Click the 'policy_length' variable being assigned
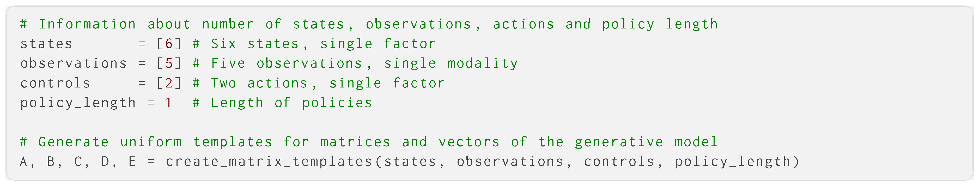 click(78, 103)
